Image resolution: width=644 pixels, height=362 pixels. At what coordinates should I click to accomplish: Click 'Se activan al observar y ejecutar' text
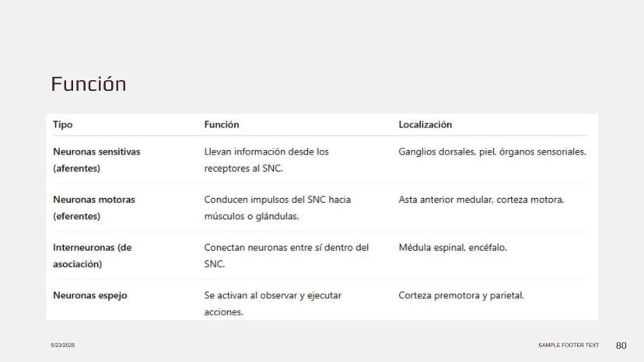pos(272,295)
